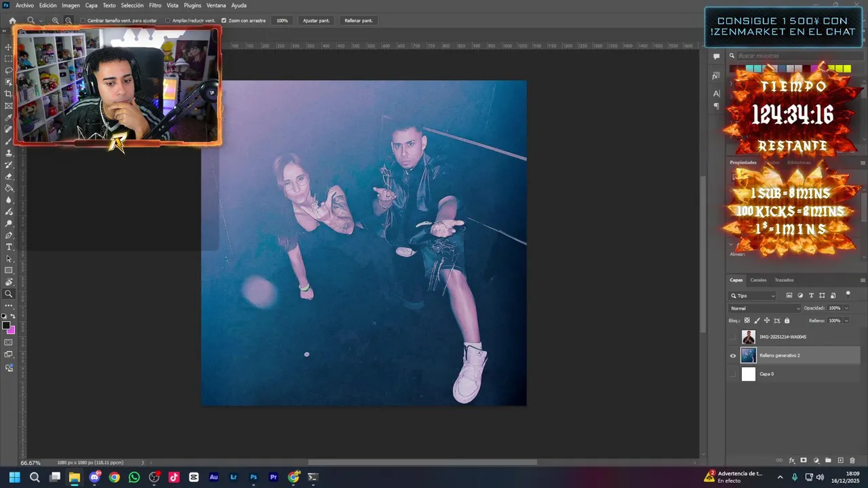Delete the selected layer with trash icon
Image resolution: width=868 pixels, height=488 pixels.
(x=852, y=461)
